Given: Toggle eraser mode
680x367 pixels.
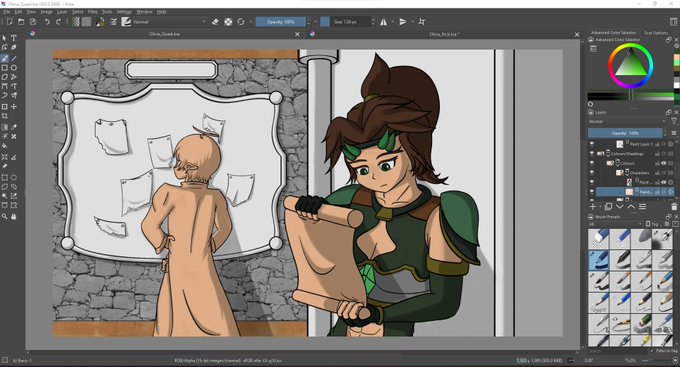Looking at the screenshot, I should pos(215,22).
